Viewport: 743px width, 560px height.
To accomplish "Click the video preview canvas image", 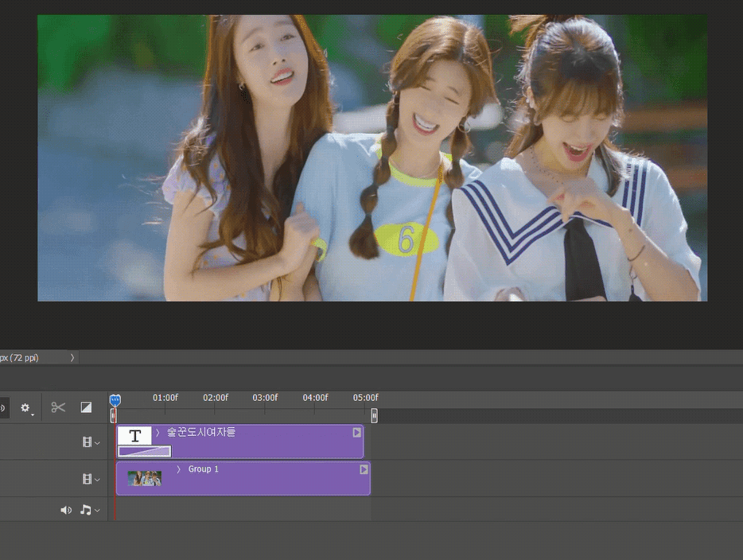I will [x=372, y=157].
